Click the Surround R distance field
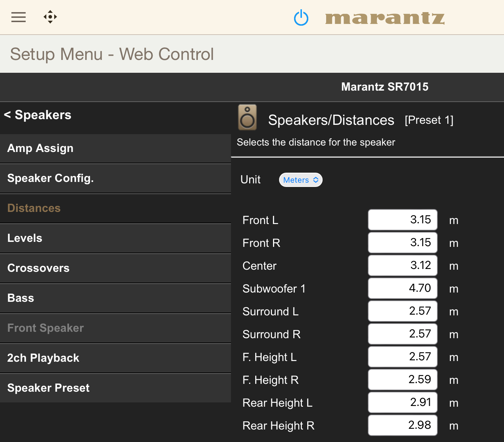This screenshot has width=504, height=442. point(403,334)
